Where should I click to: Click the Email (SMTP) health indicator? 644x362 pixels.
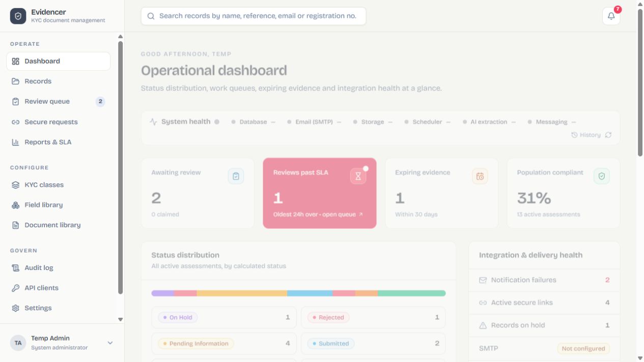click(314, 122)
